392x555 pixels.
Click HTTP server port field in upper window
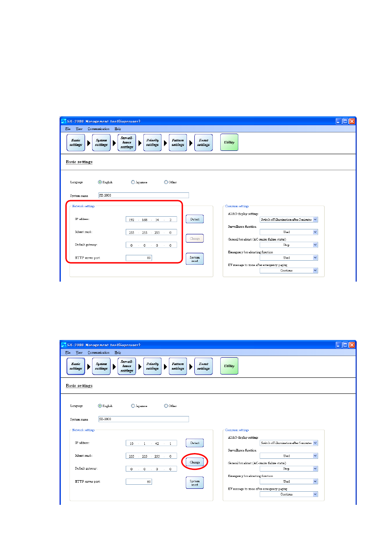click(x=139, y=258)
